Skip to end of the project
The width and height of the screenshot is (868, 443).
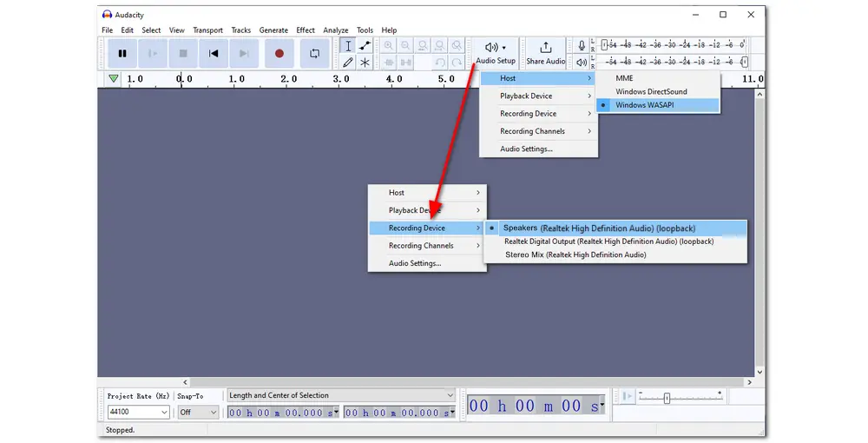coord(244,54)
